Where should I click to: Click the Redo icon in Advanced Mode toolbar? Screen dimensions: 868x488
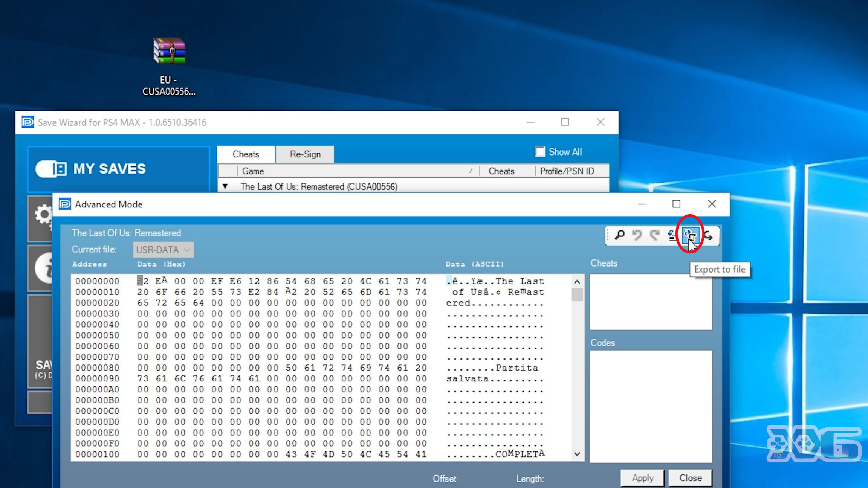[653, 235]
